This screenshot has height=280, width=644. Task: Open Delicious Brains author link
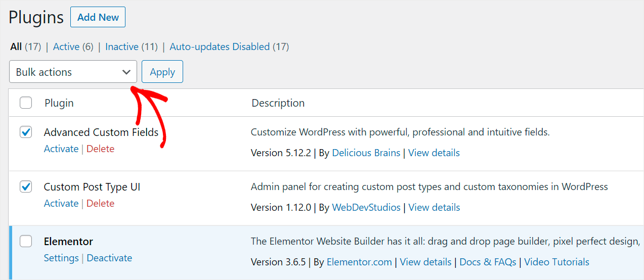(x=366, y=153)
